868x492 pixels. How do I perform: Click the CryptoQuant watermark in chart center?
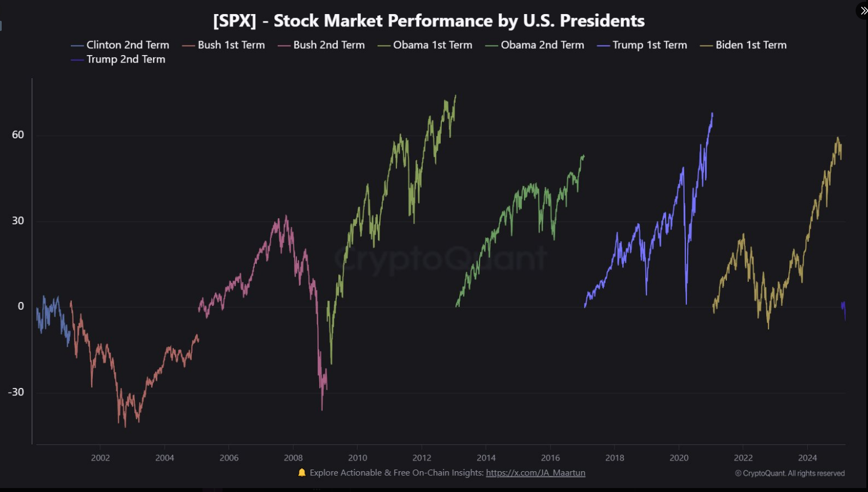tap(441, 259)
